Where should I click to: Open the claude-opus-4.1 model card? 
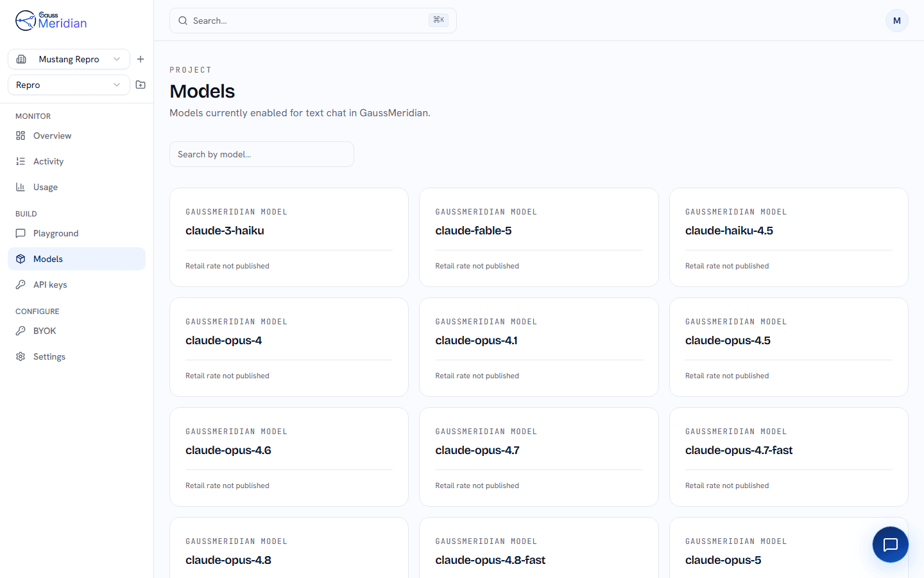[539, 347]
